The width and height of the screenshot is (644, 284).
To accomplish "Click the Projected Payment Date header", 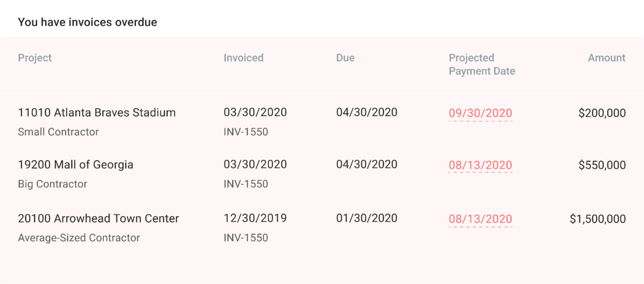I will 482,64.
